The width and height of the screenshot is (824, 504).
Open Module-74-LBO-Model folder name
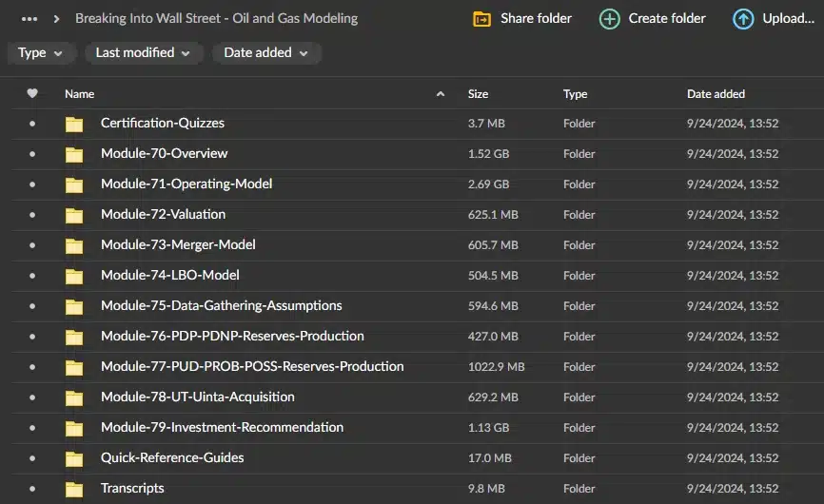click(169, 275)
